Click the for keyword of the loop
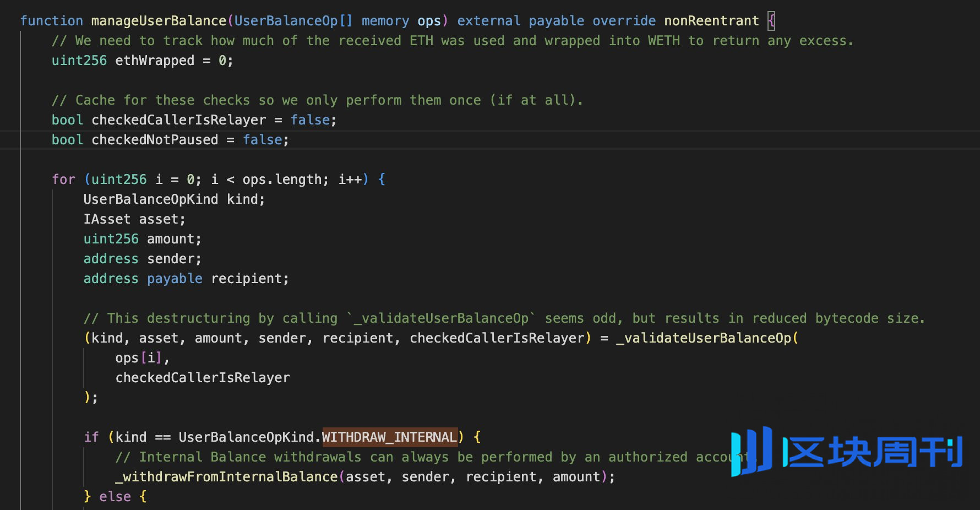 63,180
